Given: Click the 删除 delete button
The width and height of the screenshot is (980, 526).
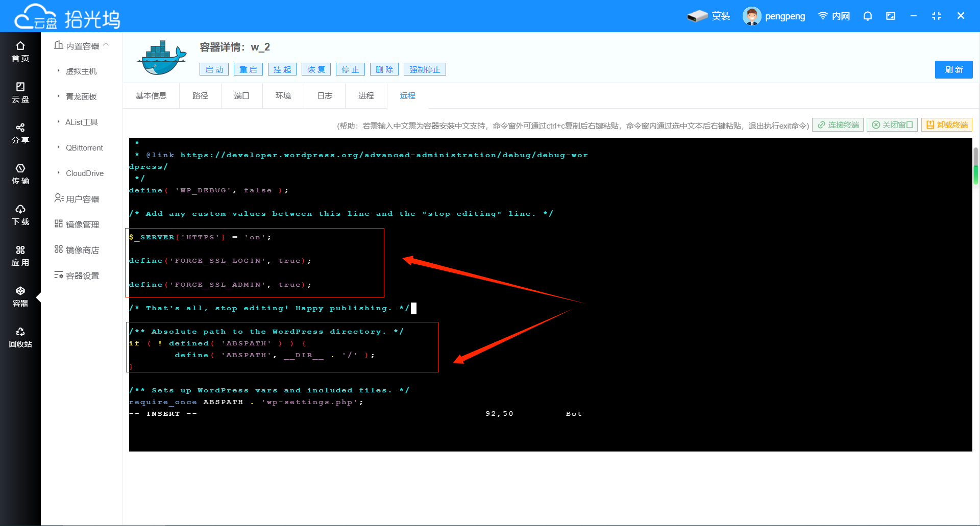Looking at the screenshot, I should click(384, 69).
